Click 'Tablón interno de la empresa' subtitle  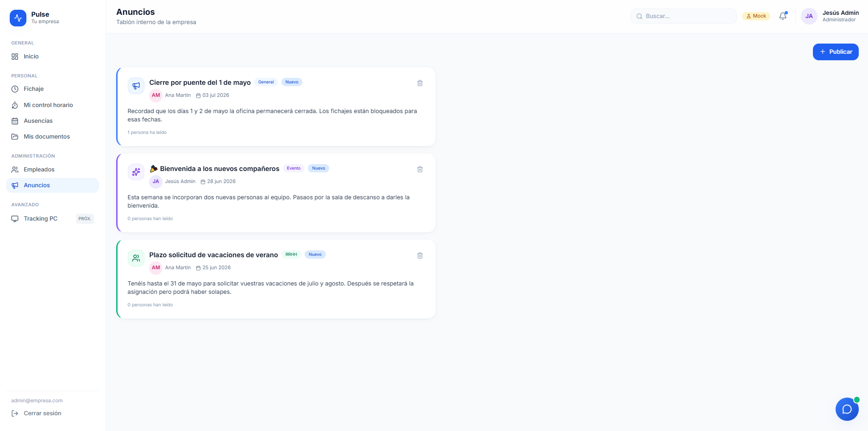pyautogui.click(x=156, y=22)
